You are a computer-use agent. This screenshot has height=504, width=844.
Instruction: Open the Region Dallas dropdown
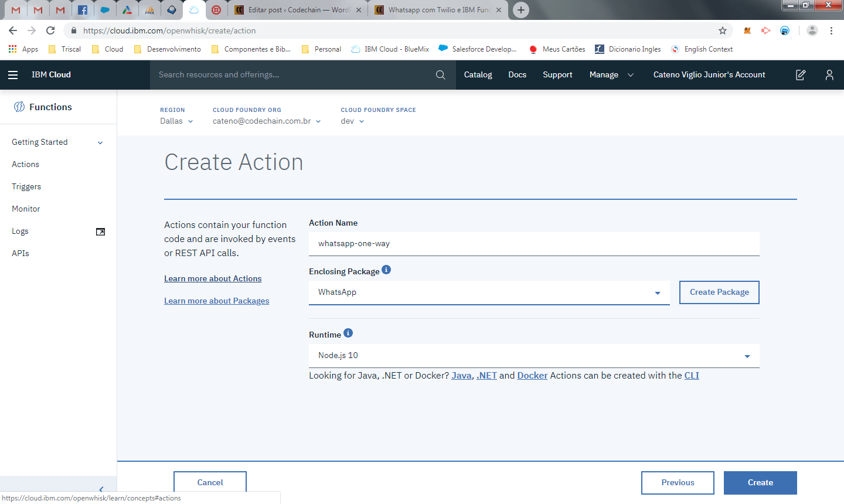click(176, 121)
